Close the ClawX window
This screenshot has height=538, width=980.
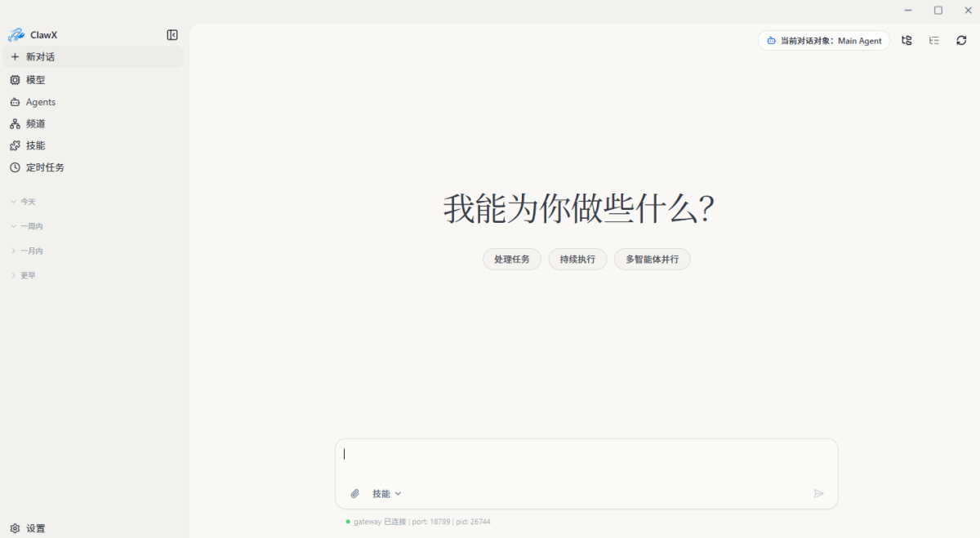click(968, 10)
